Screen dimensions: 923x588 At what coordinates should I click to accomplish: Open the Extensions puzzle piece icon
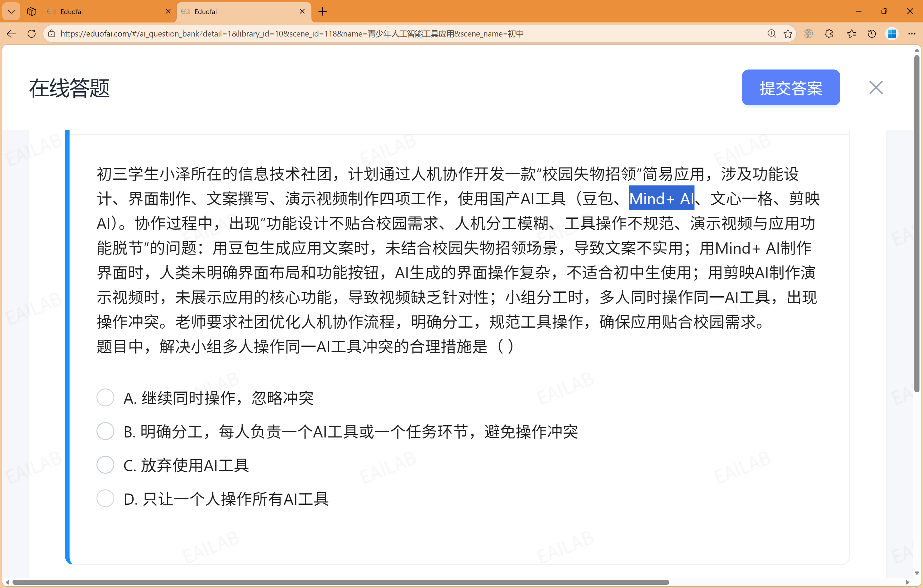tap(829, 34)
